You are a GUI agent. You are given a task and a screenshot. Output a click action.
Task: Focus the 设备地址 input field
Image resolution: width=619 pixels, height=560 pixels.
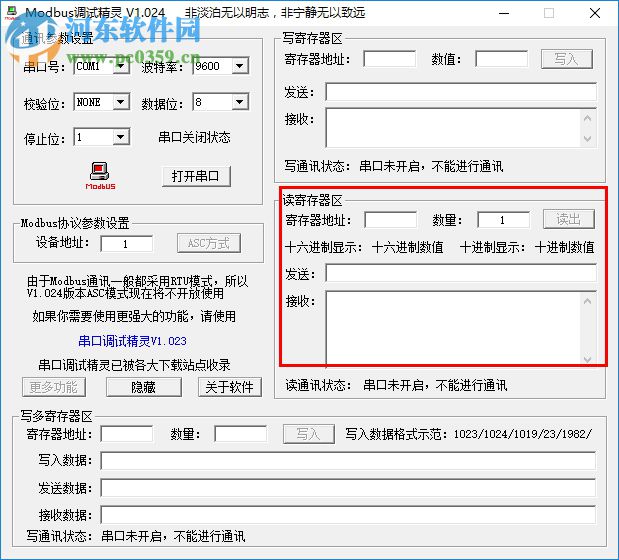point(126,244)
